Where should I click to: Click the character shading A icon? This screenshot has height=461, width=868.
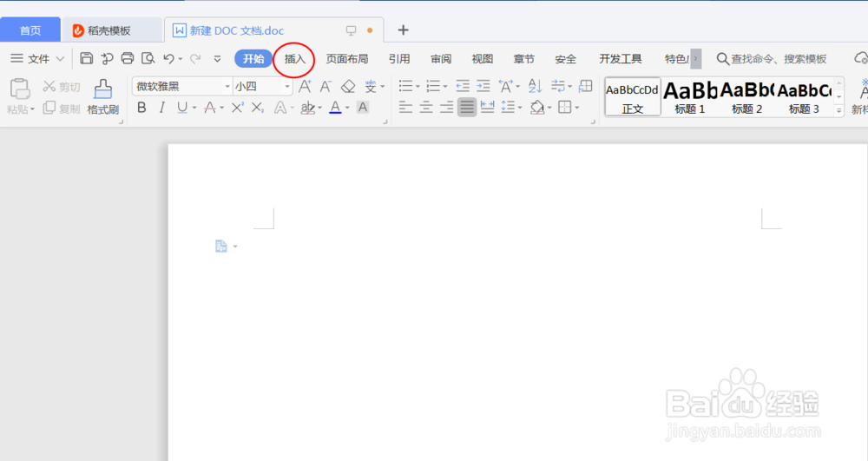(x=363, y=108)
